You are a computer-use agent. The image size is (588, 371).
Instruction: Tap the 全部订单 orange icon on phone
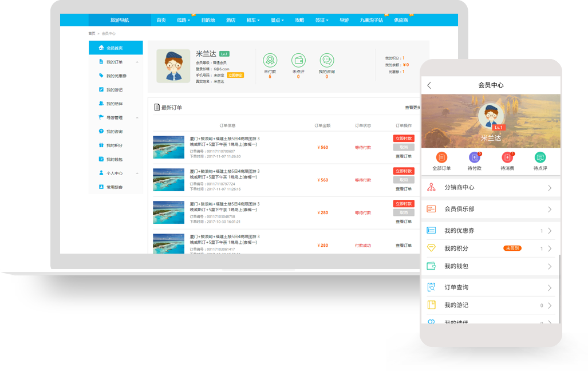click(x=441, y=157)
